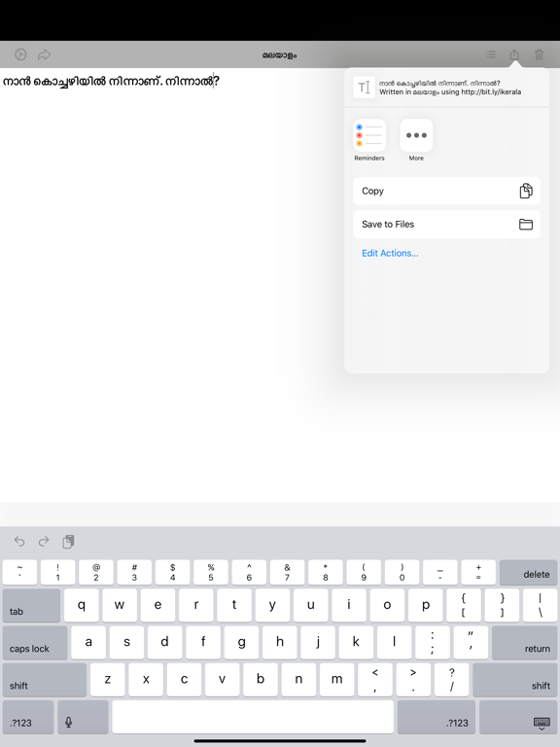Tap the o key
The image size is (560, 747).
point(387,606)
